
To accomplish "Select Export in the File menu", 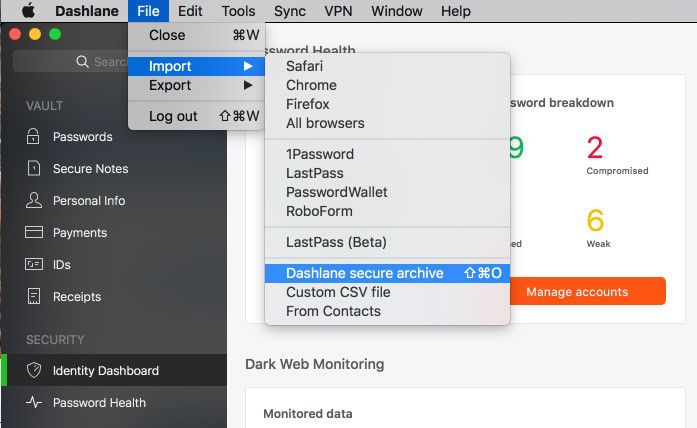I will (x=196, y=85).
